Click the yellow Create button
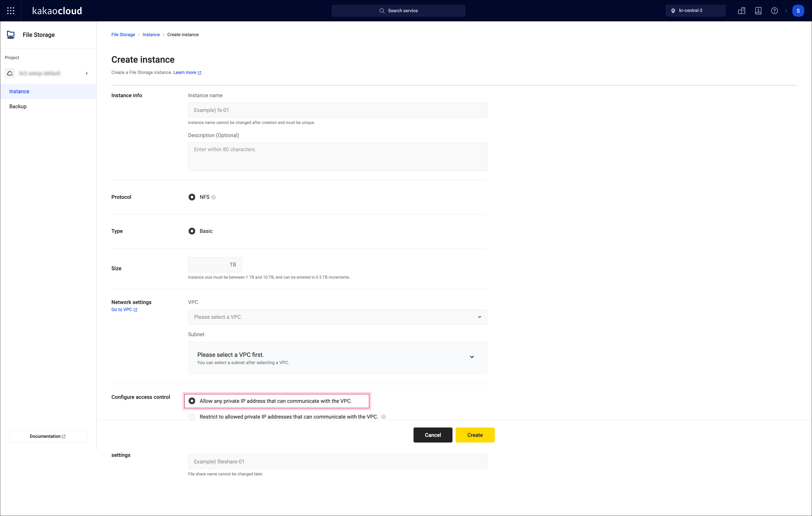The height and width of the screenshot is (516, 812). click(x=475, y=435)
